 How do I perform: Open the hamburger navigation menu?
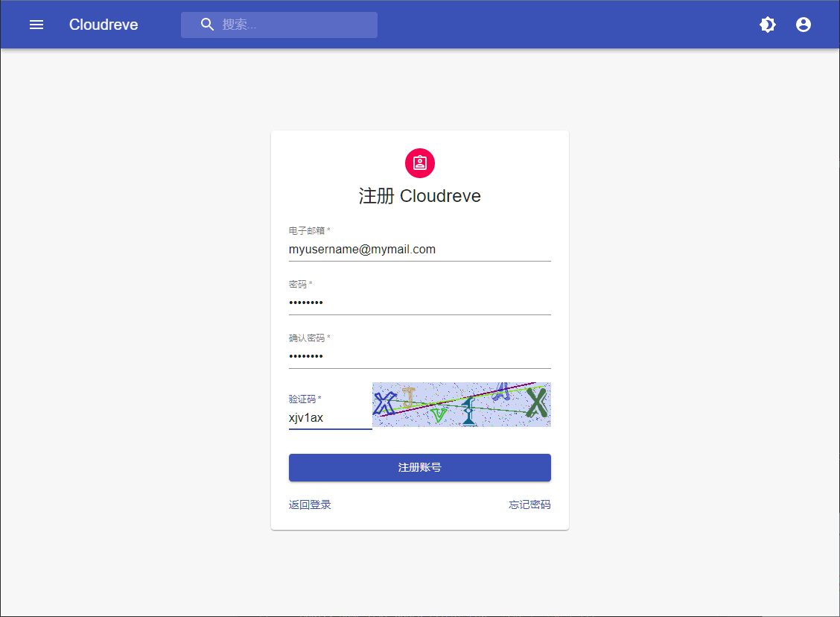point(36,25)
